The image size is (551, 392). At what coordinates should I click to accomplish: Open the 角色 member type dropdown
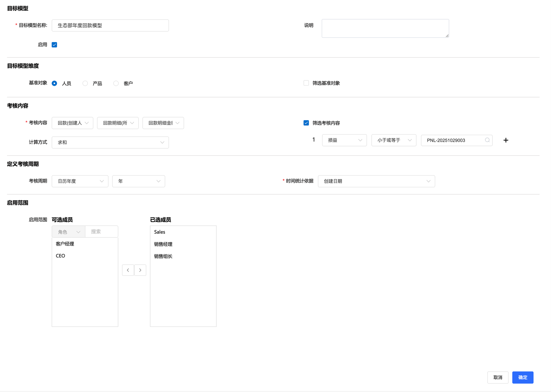click(69, 232)
